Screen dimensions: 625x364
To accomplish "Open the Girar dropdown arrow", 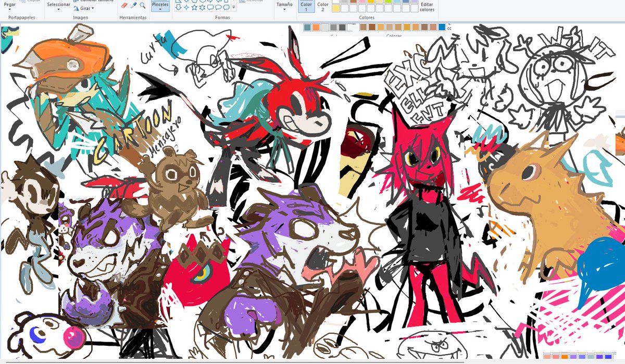I will tap(92, 8).
